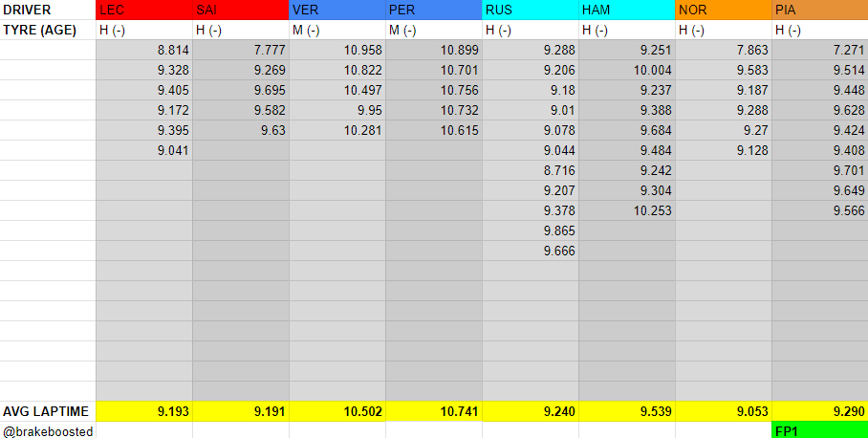Click the M (-) tyre cell under VER
This screenshot has height=438, width=868.
pos(337,30)
